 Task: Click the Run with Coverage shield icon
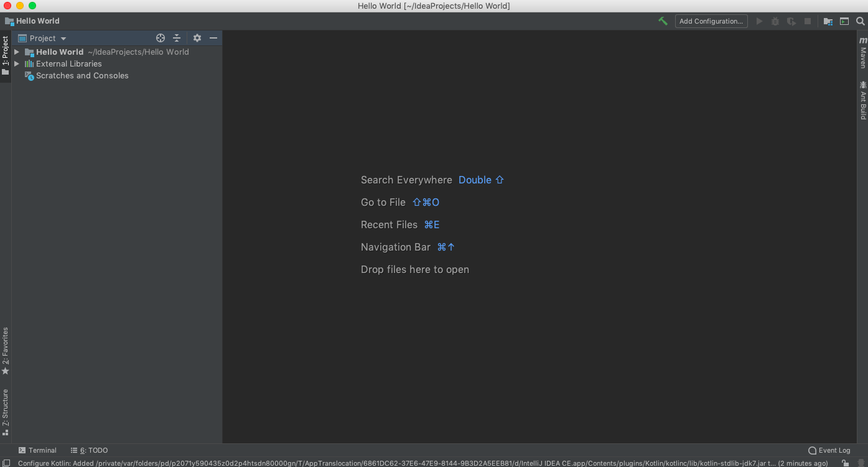coord(791,21)
